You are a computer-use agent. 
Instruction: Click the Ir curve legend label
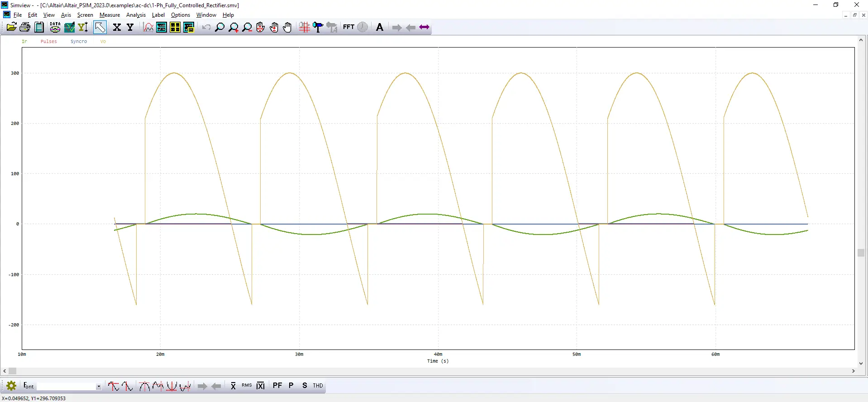pos(24,41)
